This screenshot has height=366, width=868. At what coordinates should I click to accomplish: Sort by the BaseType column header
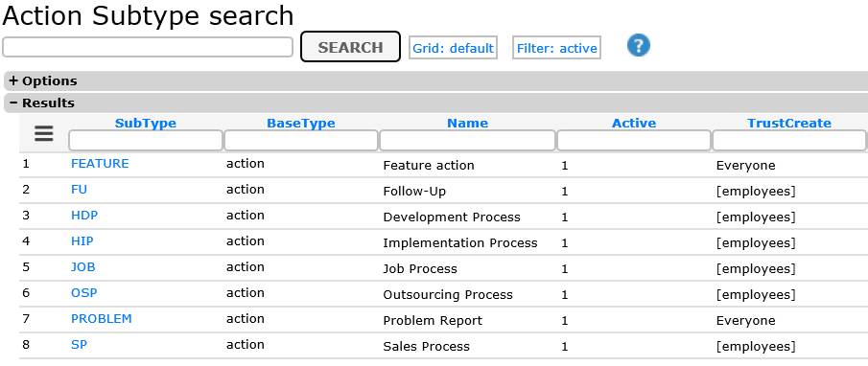pos(301,123)
